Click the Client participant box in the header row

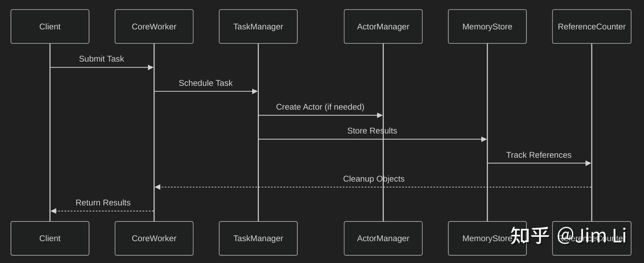click(50, 27)
